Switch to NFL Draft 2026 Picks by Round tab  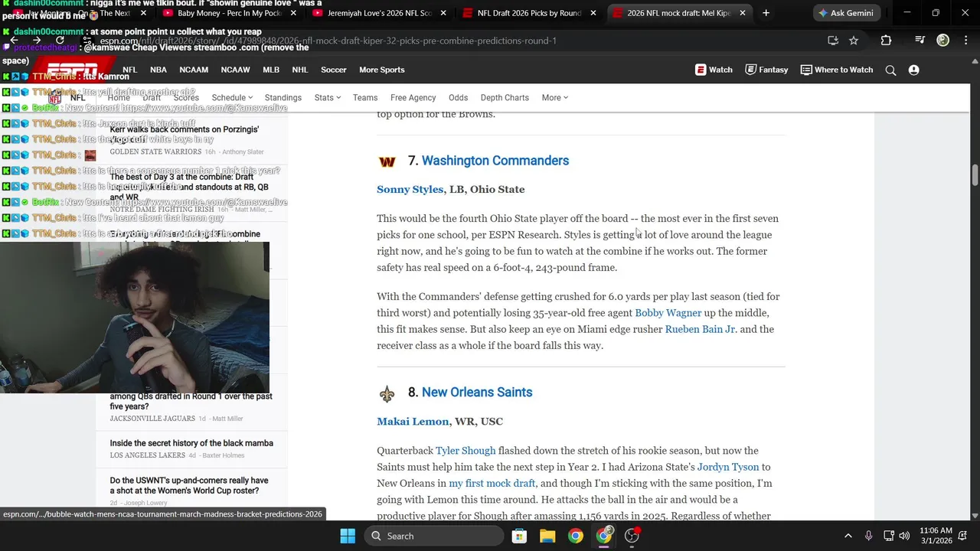pyautogui.click(x=529, y=13)
